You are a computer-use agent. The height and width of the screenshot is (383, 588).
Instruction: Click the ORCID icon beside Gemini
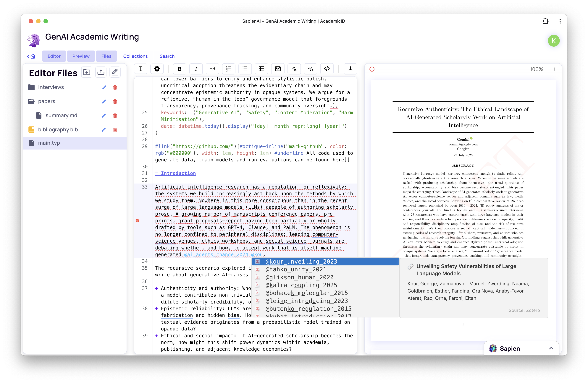coord(471,138)
